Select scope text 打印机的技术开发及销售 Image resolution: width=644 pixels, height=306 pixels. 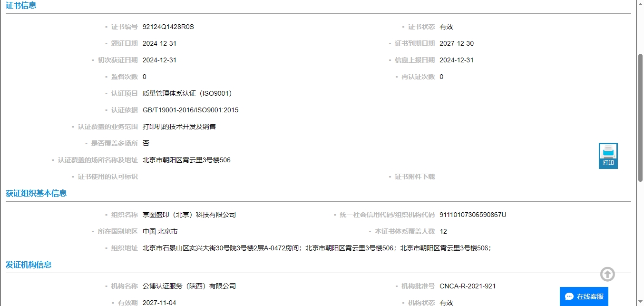(x=179, y=127)
